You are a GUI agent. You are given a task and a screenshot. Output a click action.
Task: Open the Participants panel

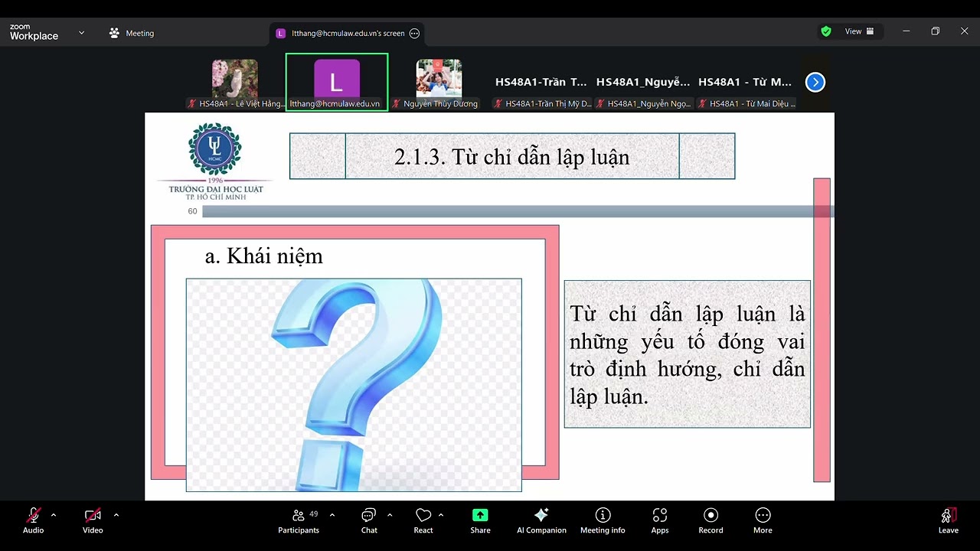299,520
